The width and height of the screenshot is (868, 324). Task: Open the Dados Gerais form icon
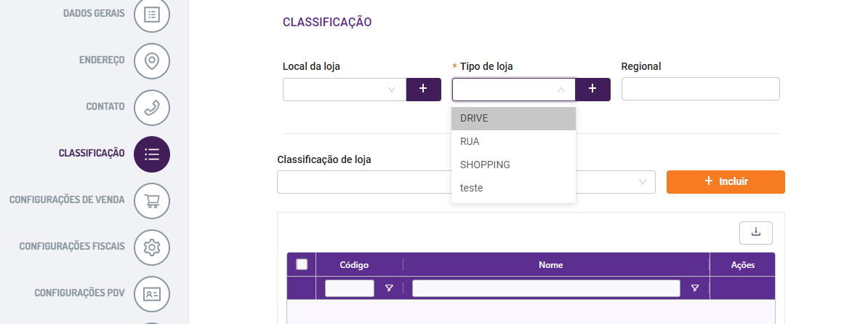coord(152,15)
